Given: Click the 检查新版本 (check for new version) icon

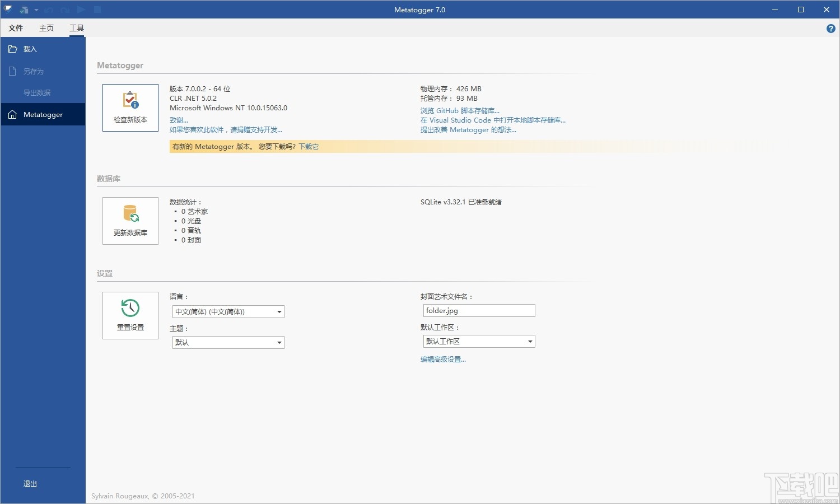Looking at the screenshot, I should click(130, 107).
